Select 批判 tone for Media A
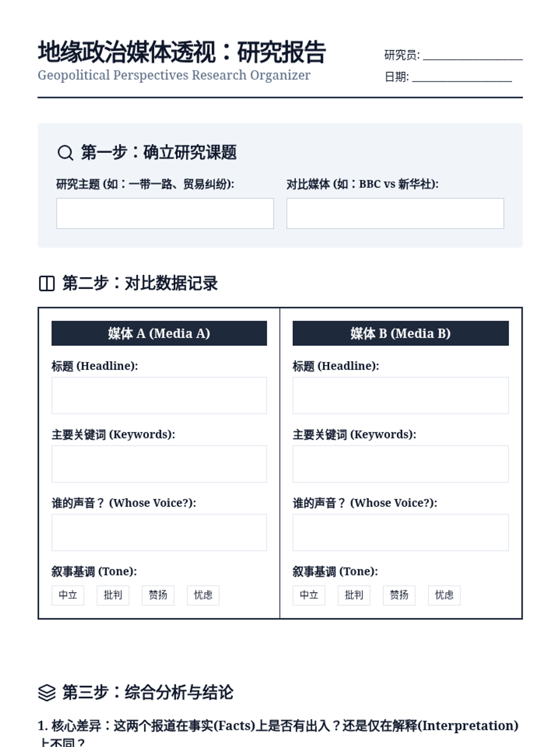Viewport: 560px width, 747px height. coord(113,595)
